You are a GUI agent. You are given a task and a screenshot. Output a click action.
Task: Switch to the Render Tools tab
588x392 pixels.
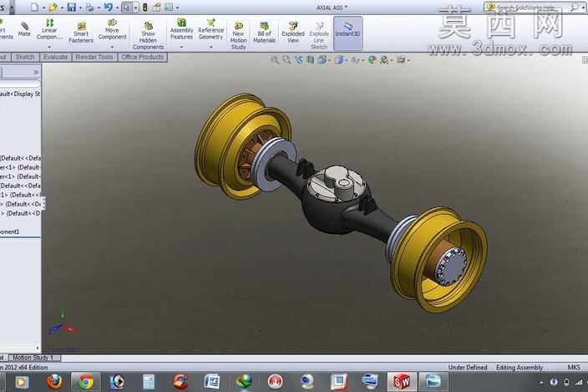[94, 57]
